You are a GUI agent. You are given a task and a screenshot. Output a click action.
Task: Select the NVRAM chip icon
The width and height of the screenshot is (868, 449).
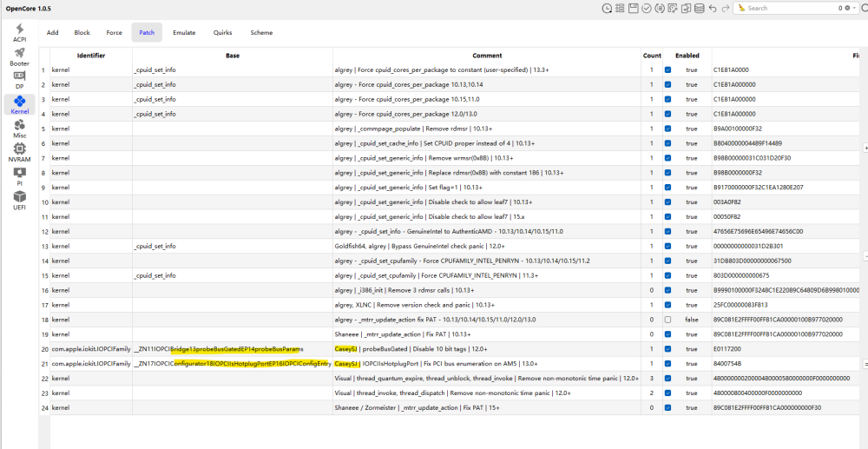pyautogui.click(x=19, y=153)
